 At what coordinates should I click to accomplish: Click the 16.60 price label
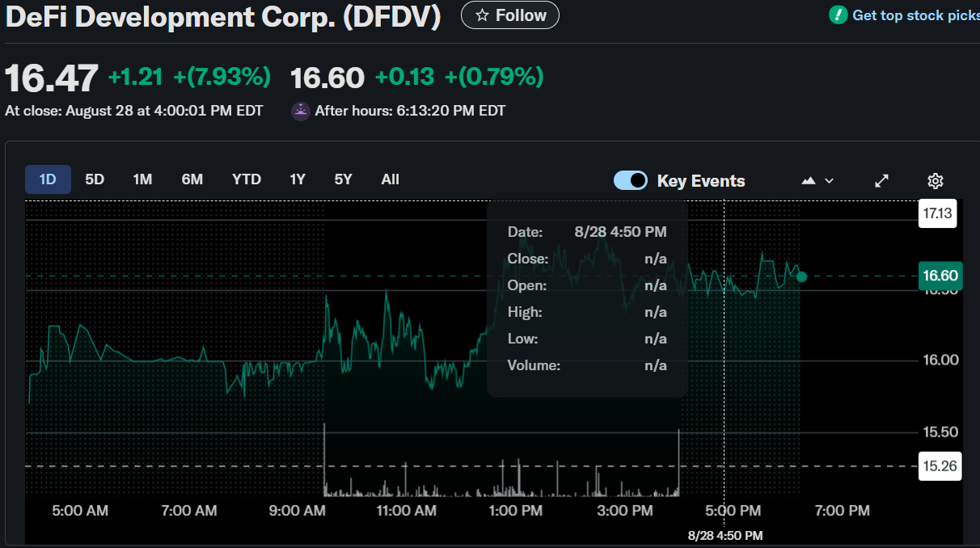click(940, 276)
